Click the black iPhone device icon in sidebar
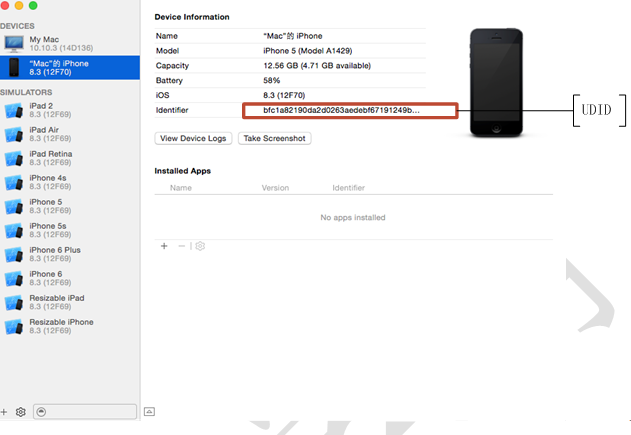This screenshot has width=631, height=435. [x=14, y=67]
